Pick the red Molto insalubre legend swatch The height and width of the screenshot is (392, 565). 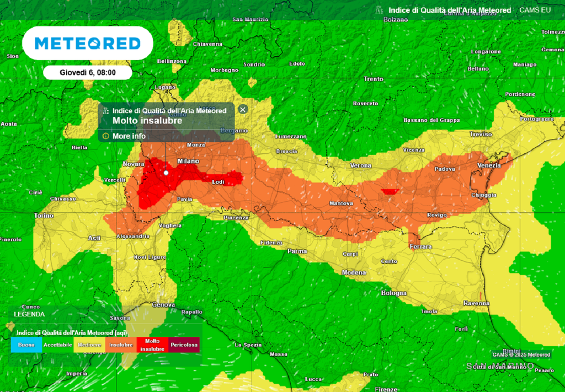pyautogui.click(x=152, y=345)
